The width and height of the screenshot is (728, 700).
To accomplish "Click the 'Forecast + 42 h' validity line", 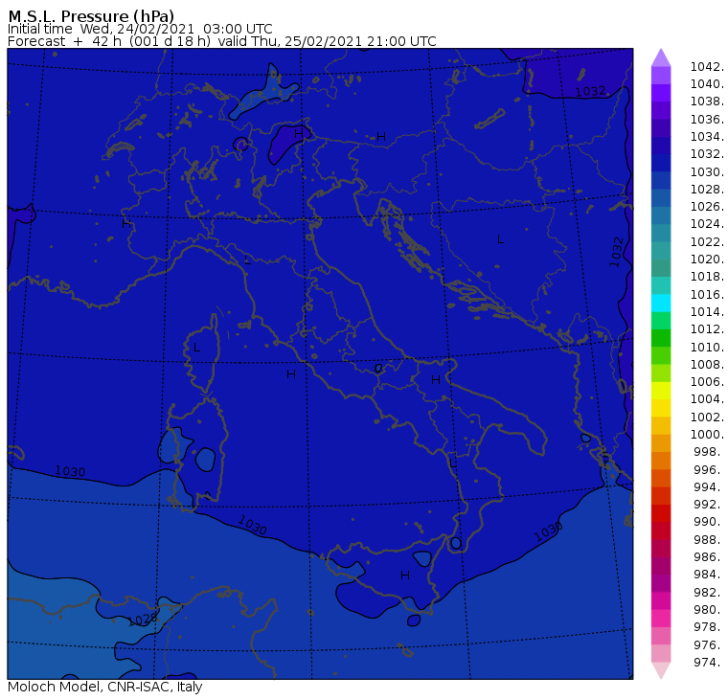I will click(x=222, y=41).
